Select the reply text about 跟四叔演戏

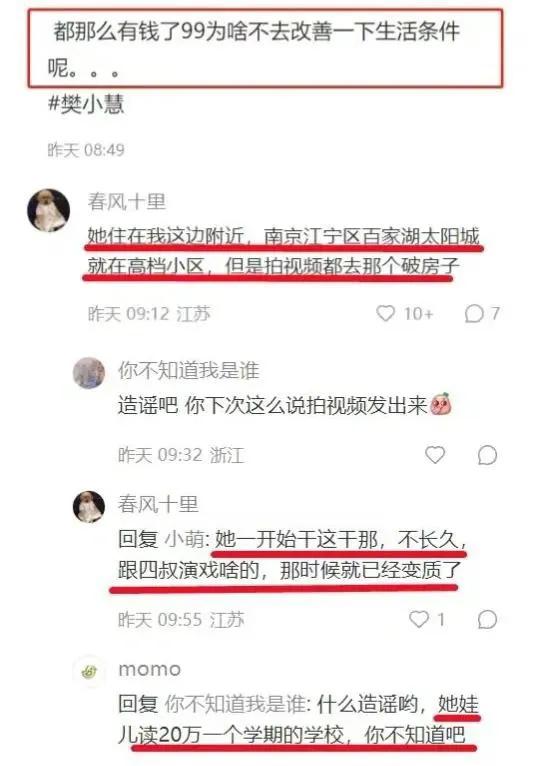click(x=292, y=555)
